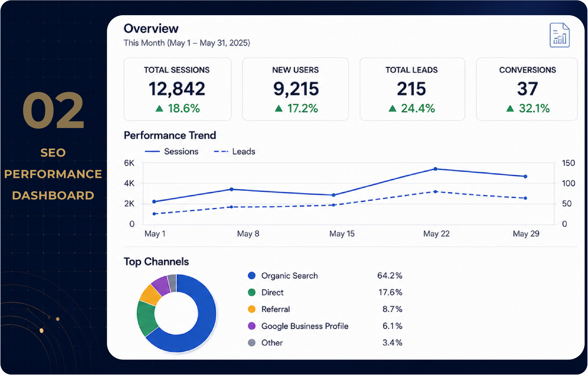Click the purple Google Business Profile dot
This screenshot has height=375, width=588.
pos(252,326)
